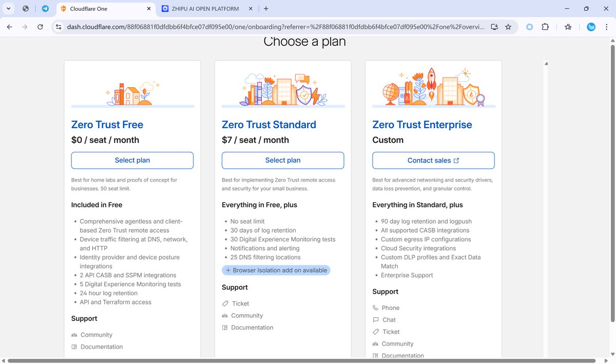This screenshot has width=616, height=364.
Task: Click Ticket icon under Standard Support
Action: (x=225, y=304)
